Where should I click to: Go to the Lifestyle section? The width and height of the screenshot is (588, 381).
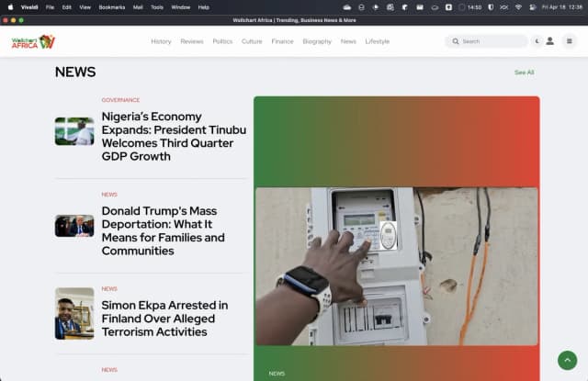point(377,41)
